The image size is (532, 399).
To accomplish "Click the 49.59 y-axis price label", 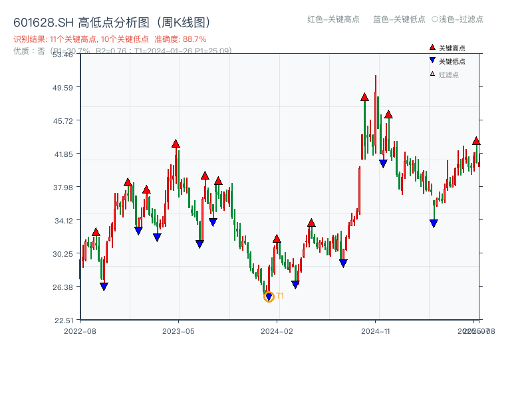I will 63,88.
